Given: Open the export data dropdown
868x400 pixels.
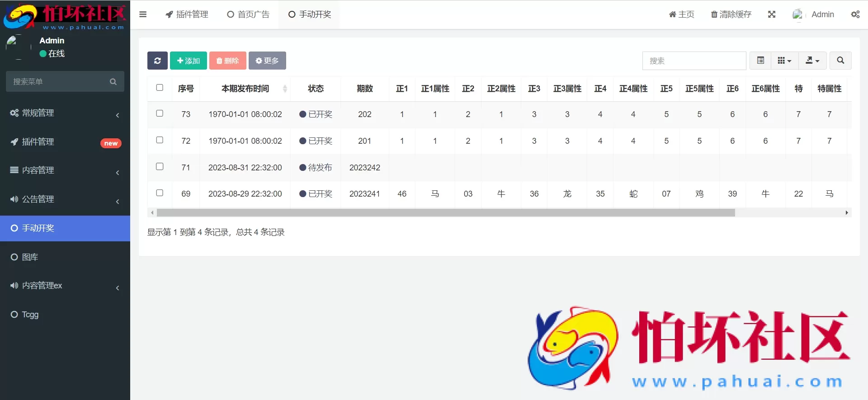Looking at the screenshot, I should click(812, 61).
